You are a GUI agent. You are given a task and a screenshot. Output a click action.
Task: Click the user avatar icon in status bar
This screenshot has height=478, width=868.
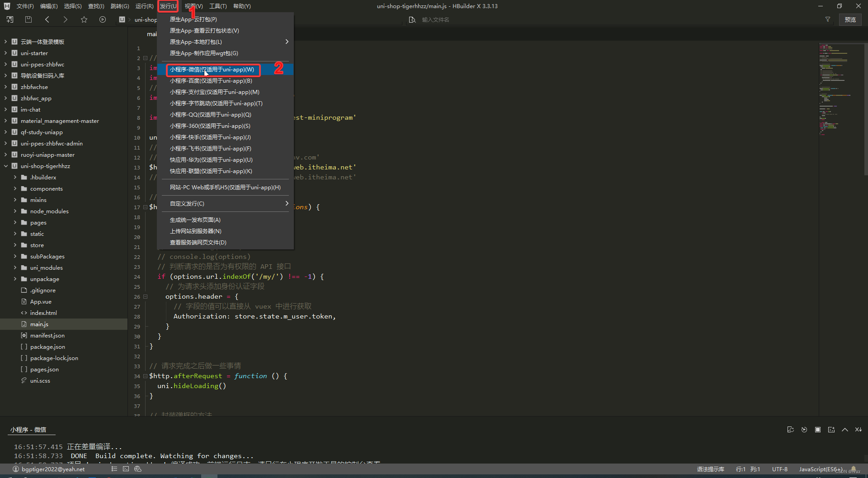[x=16, y=469]
